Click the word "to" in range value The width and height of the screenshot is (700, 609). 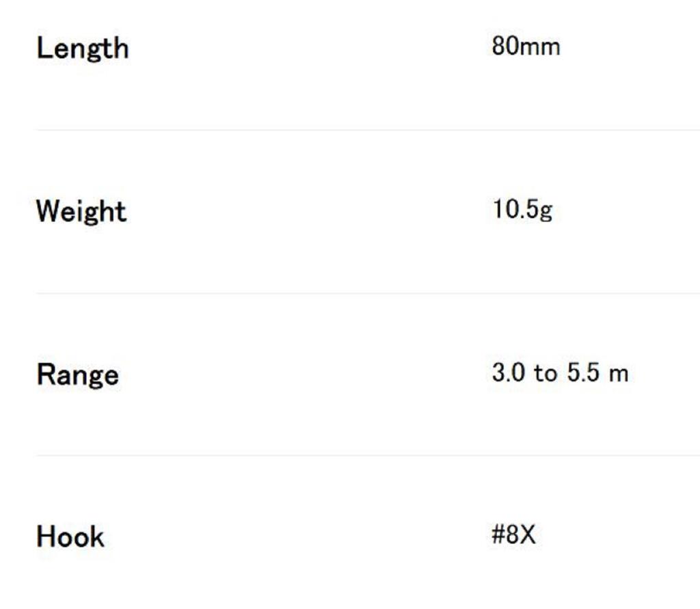click(x=546, y=373)
